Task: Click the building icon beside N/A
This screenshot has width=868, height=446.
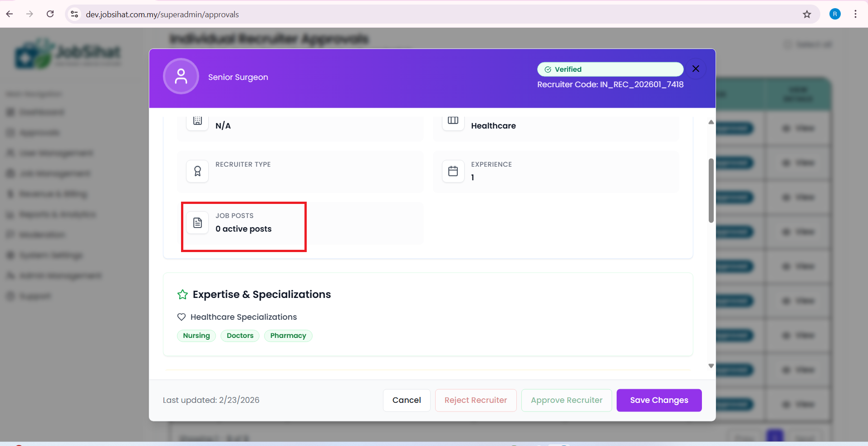Action: [x=197, y=121]
